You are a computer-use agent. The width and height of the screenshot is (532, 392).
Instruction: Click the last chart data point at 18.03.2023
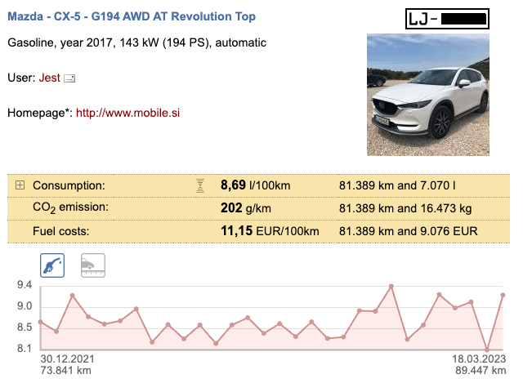pyautogui.click(x=503, y=295)
